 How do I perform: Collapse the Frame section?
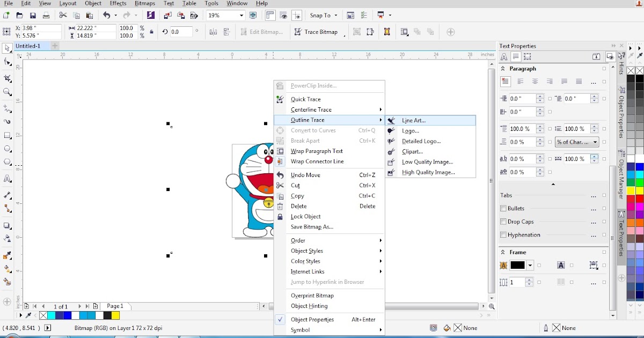coord(503,252)
